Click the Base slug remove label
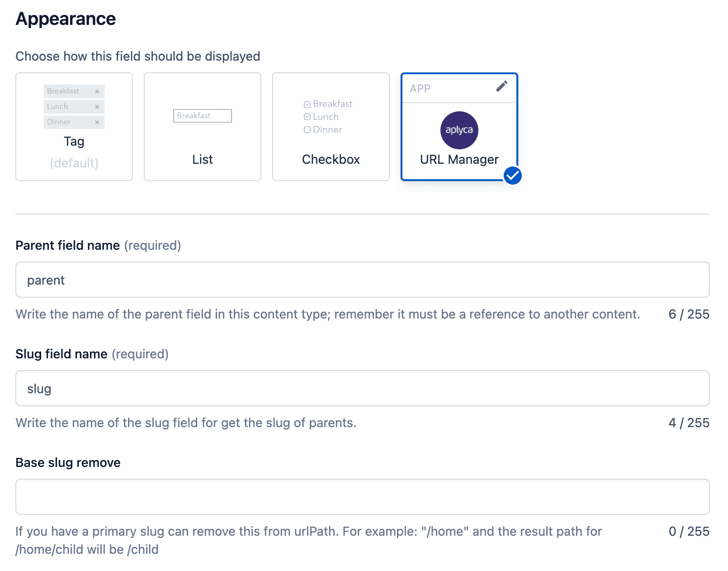This screenshot has height=571, width=728. [68, 462]
